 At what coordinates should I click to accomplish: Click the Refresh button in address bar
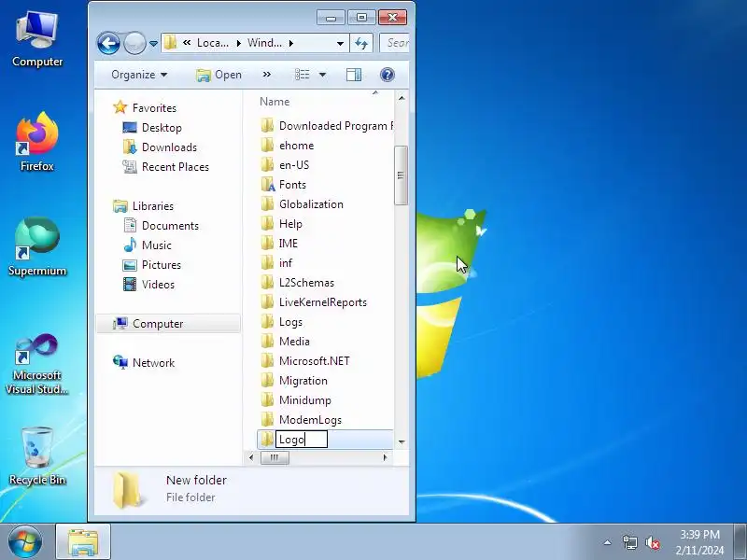tap(361, 44)
